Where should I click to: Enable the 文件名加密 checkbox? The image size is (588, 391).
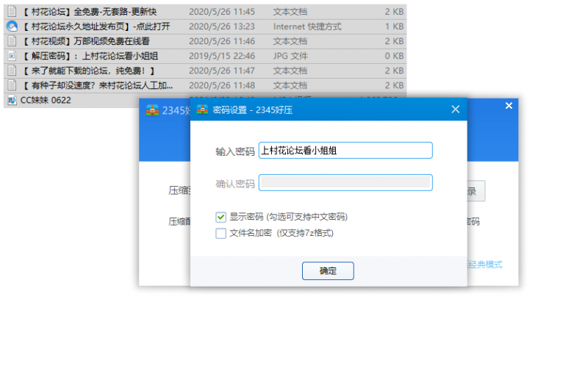(220, 233)
